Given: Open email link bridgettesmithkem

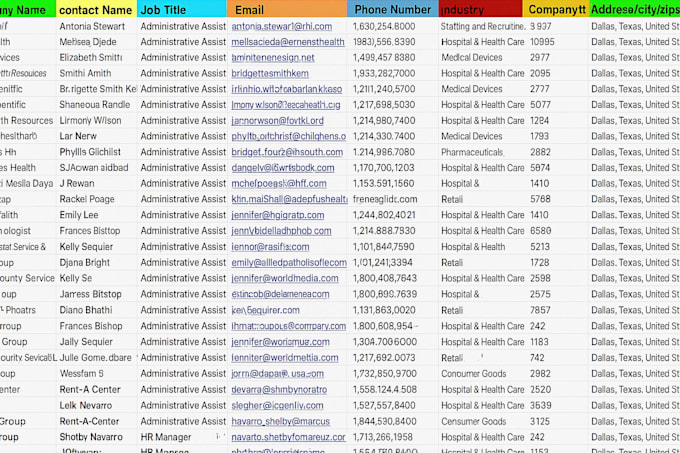Looking at the screenshot, I should tap(270, 73).
